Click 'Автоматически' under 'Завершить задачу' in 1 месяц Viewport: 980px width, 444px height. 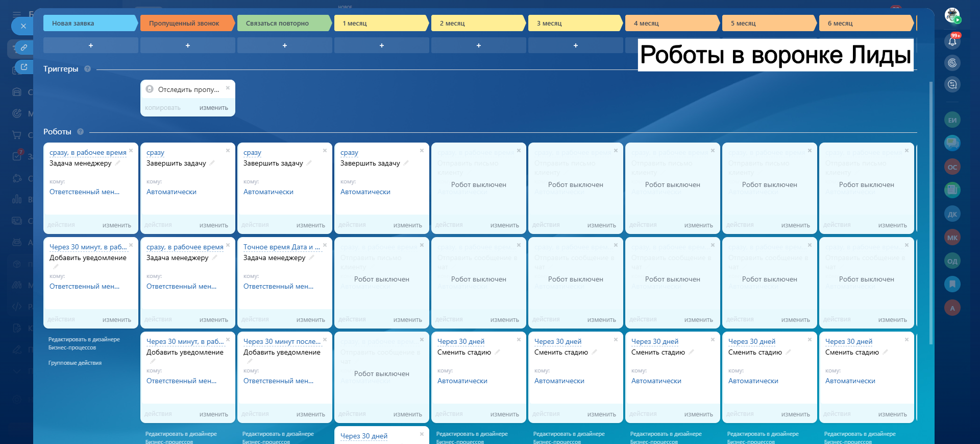(x=365, y=192)
